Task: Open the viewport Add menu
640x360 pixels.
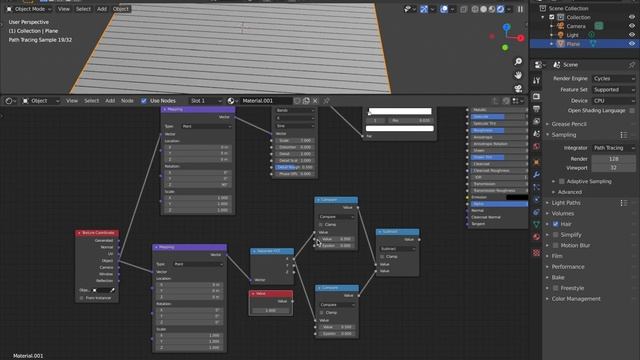Action: point(102,9)
